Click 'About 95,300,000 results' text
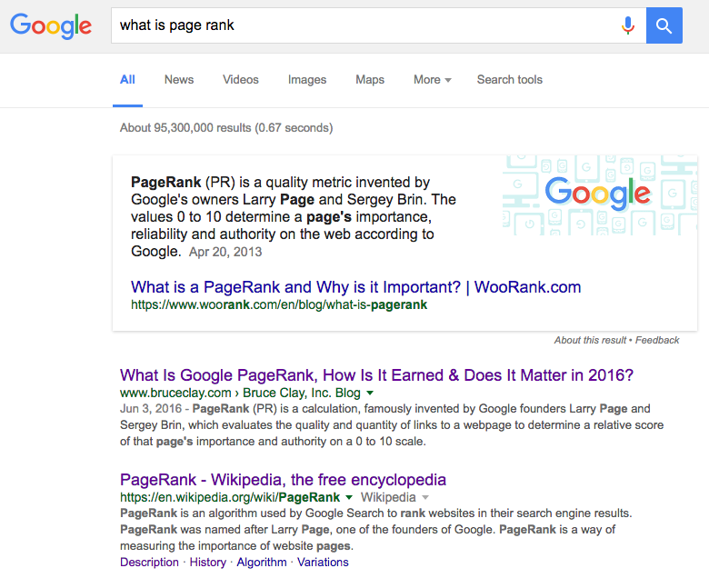This screenshot has height=588, width=709. pyautogui.click(x=185, y=128)
